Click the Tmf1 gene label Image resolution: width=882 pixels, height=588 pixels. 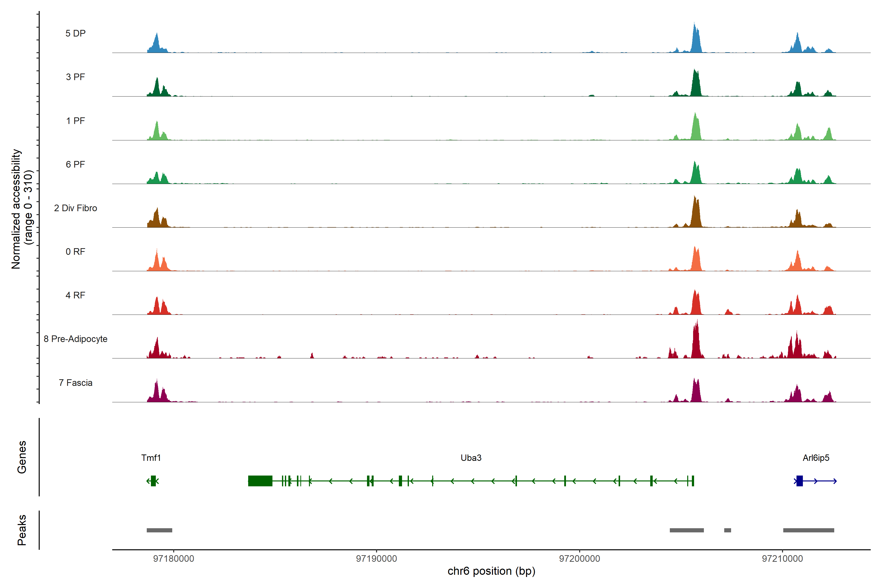(x=151, y=458)
